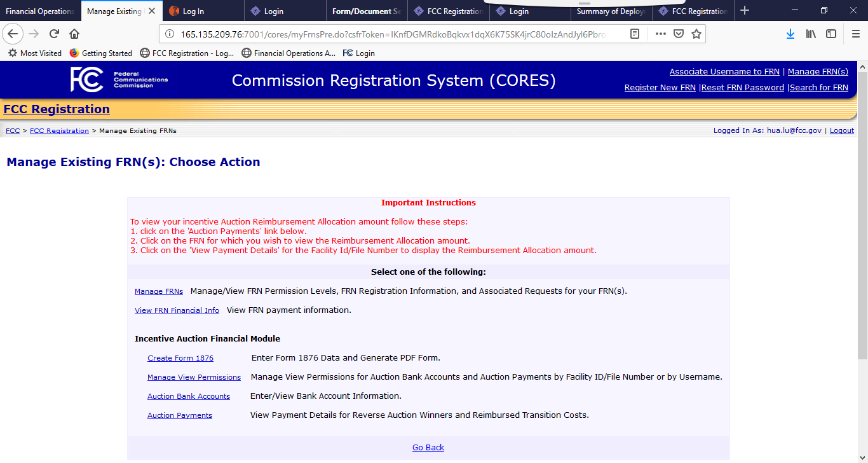Viewport: 868px width, 463px height.
Task: Save page to Pocket
Action: pos(679,34)
